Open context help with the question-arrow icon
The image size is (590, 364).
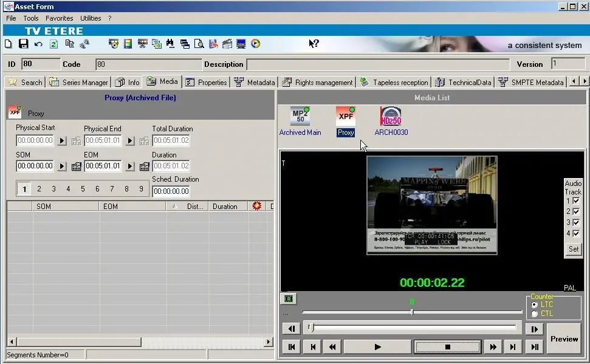(x=314, y=44)
